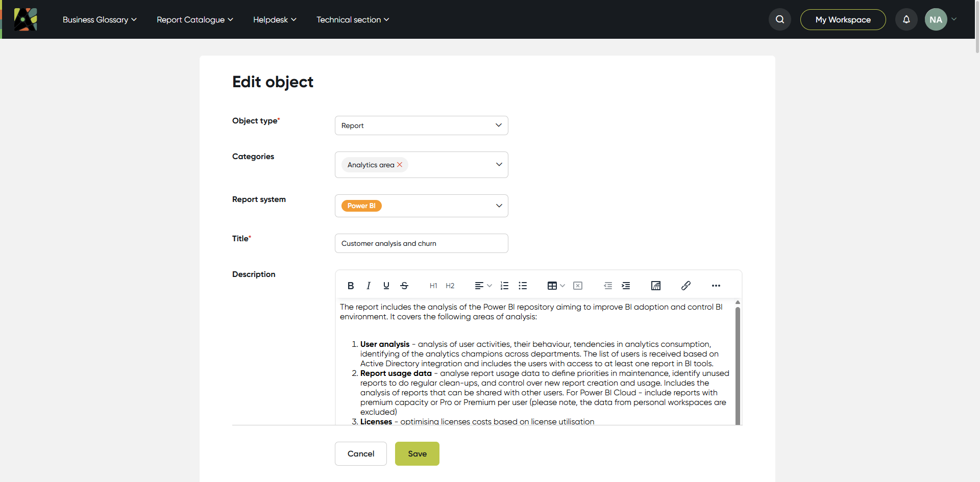980x482 pixels.
Task: Click the description editor scrollbar
Action: click(738, 365)
